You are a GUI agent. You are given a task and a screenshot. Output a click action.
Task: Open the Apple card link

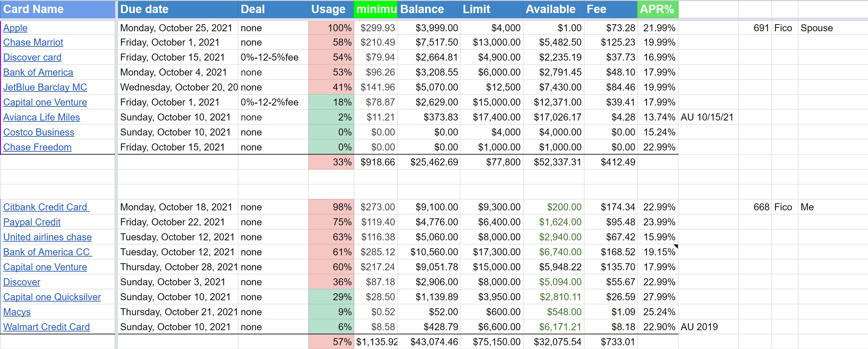pyautogui.click(x=15, y=28)
